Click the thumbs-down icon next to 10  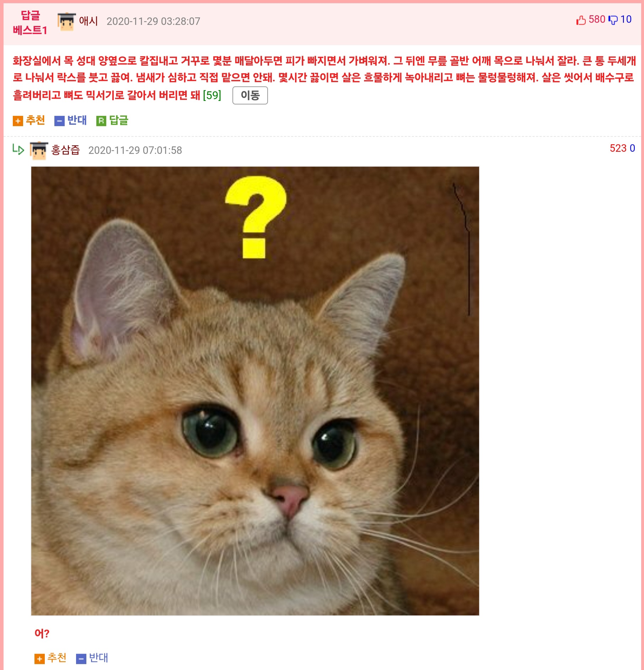tap(613, 20)
